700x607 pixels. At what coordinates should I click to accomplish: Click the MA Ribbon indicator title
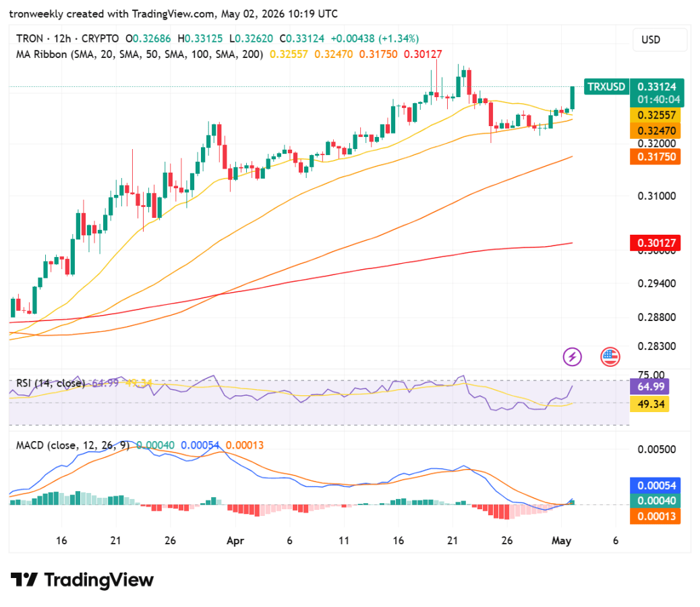point(140,55)
